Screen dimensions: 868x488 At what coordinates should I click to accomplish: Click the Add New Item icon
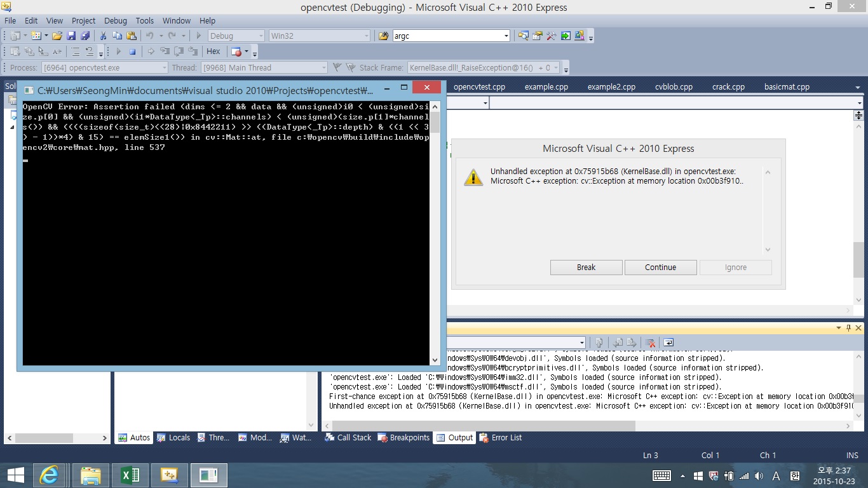[36, 36]
